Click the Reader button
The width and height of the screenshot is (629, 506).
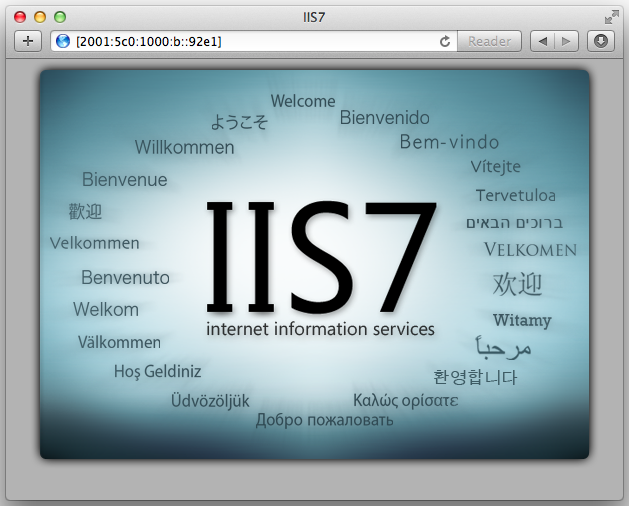click(489, 41)
